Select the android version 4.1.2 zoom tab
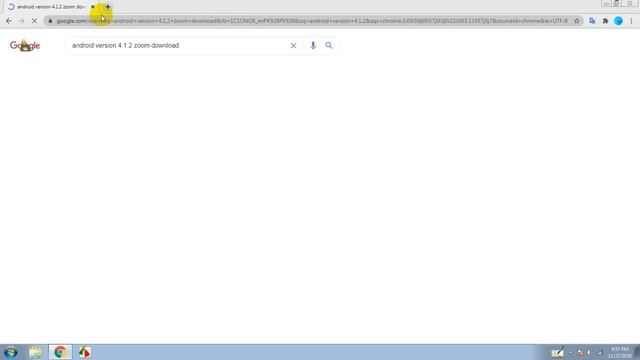Viewport: 640px width, 360px height. coord(51,7)
